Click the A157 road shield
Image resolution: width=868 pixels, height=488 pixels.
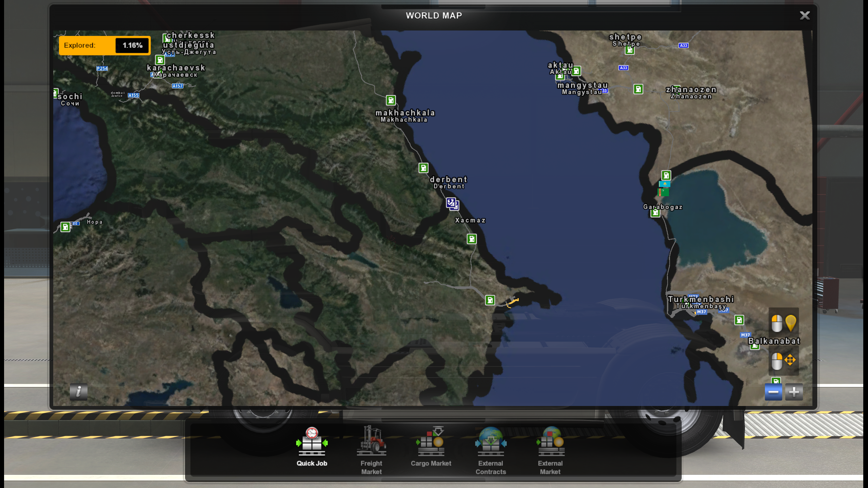tap(178, 86)
